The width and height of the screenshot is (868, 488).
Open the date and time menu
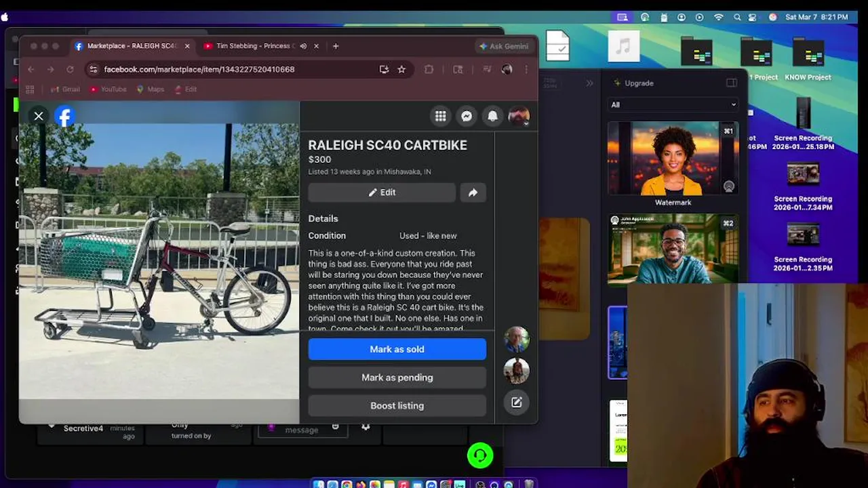(x=816, y=17)
